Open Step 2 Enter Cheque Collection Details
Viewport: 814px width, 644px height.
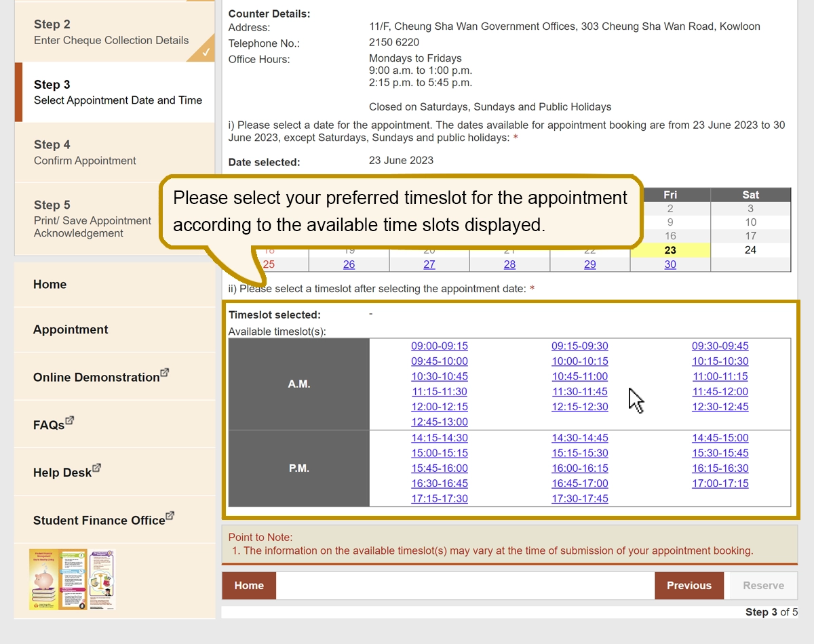tap(115, 32)
